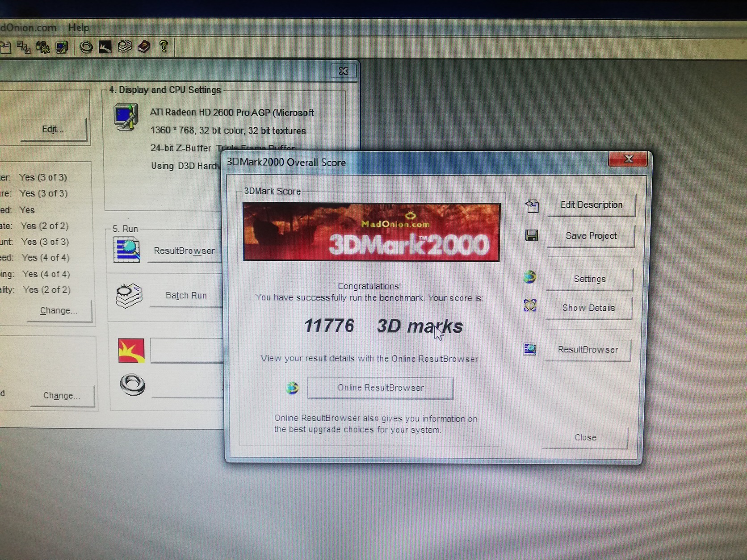Click the Show Details button
The width and height of the screenshot is (747, 560).
pyautogui.click(x=588, y=308)
